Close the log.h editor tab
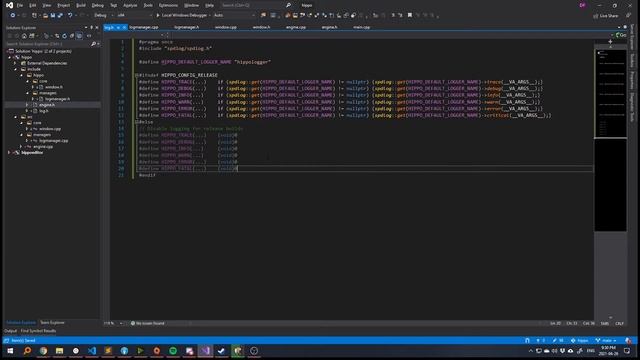 [124, 27]
